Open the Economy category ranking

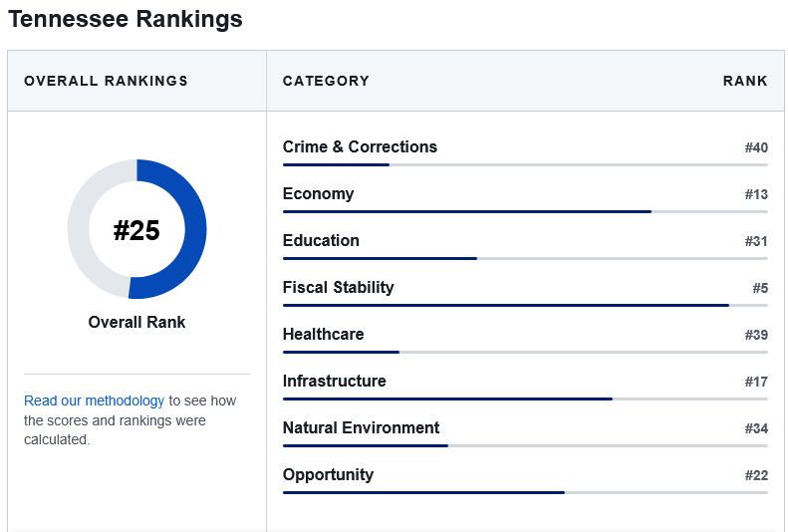318,193
